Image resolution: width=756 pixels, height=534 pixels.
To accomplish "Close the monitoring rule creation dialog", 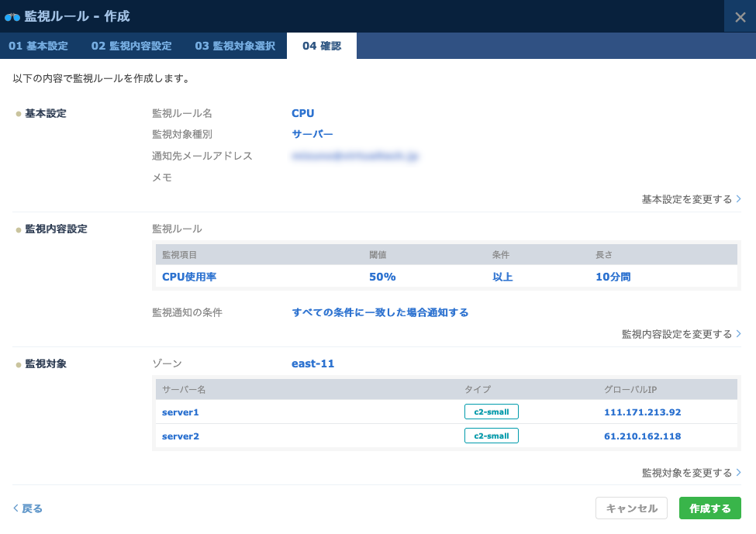I will point(740,17).
